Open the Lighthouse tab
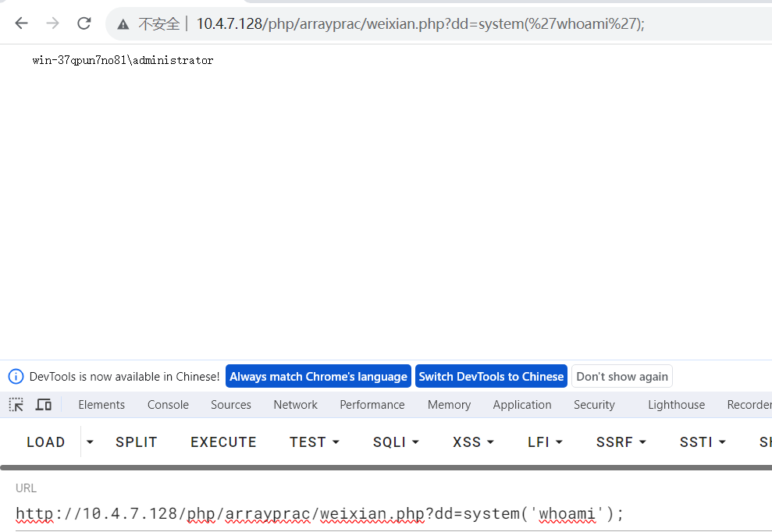This screenshot has height=532, width=772. (677, 405)
